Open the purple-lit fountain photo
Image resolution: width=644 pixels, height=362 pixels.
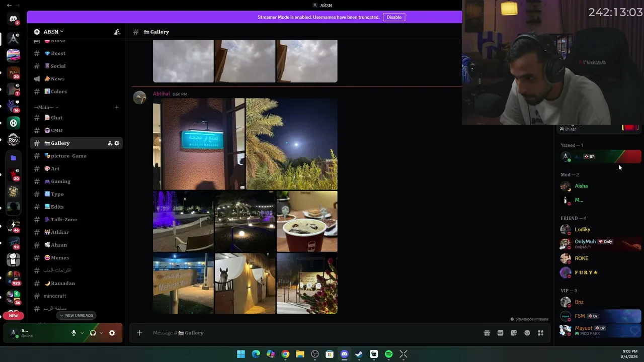183,221
